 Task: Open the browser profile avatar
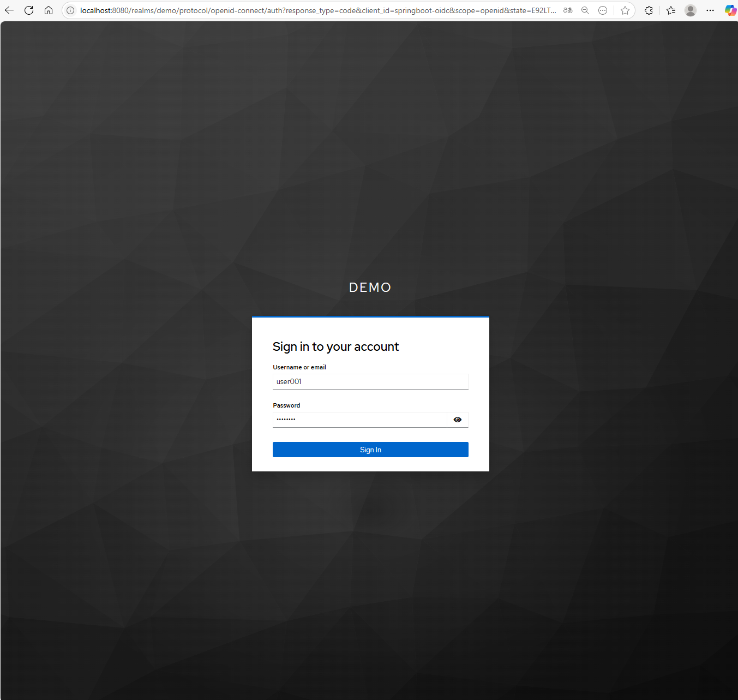point(691,10)
